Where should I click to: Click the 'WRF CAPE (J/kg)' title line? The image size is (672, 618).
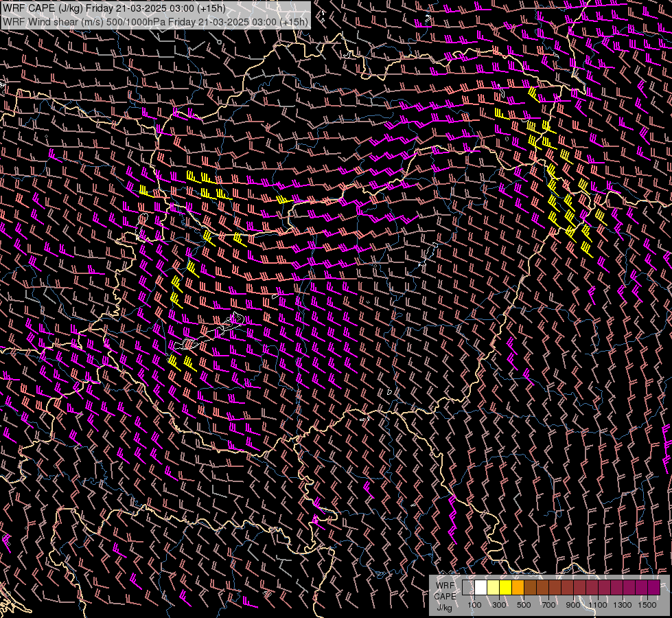click(x=114, y=8)
